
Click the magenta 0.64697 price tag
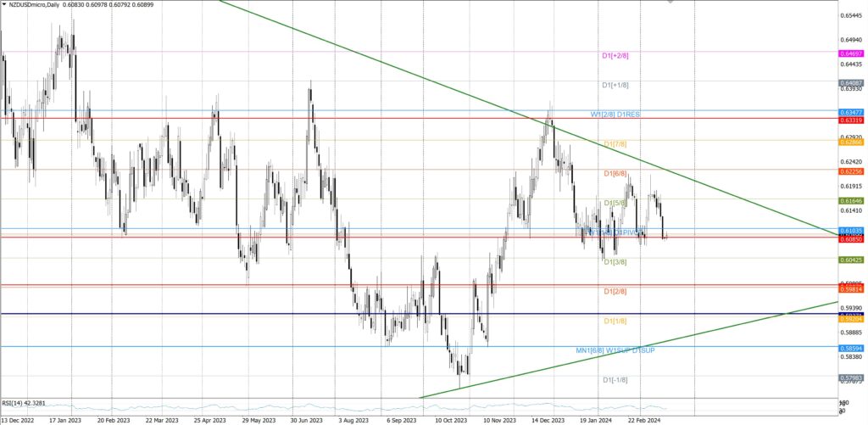[x=852, y=53]
